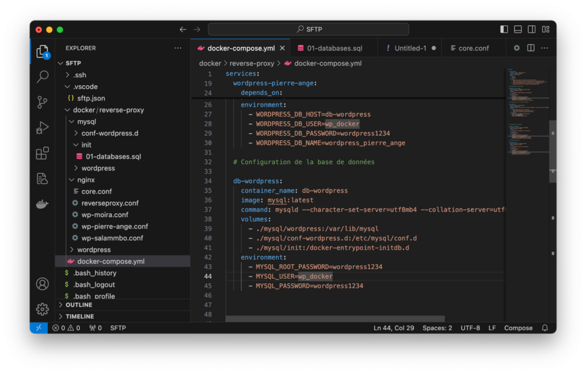Expand the TIMELINE section
This screenshot has height=375, width=588.
coord(123,316)
